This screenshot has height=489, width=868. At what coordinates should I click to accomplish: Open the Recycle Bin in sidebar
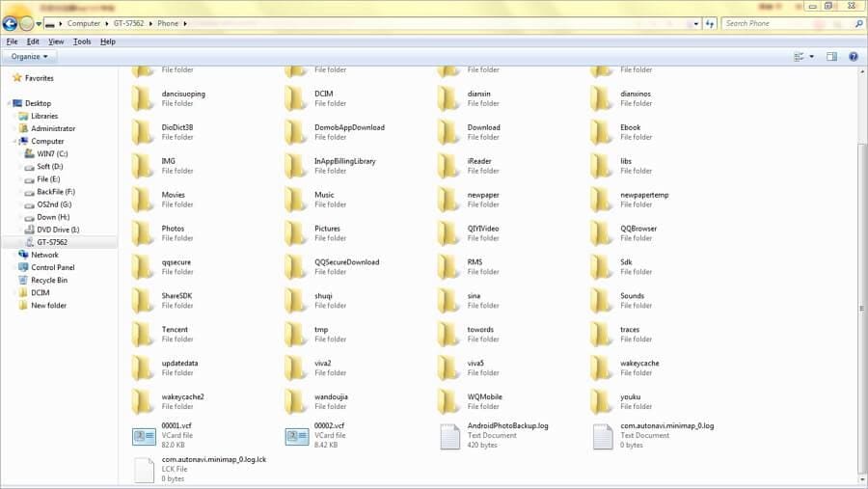[x=49, y=281]
